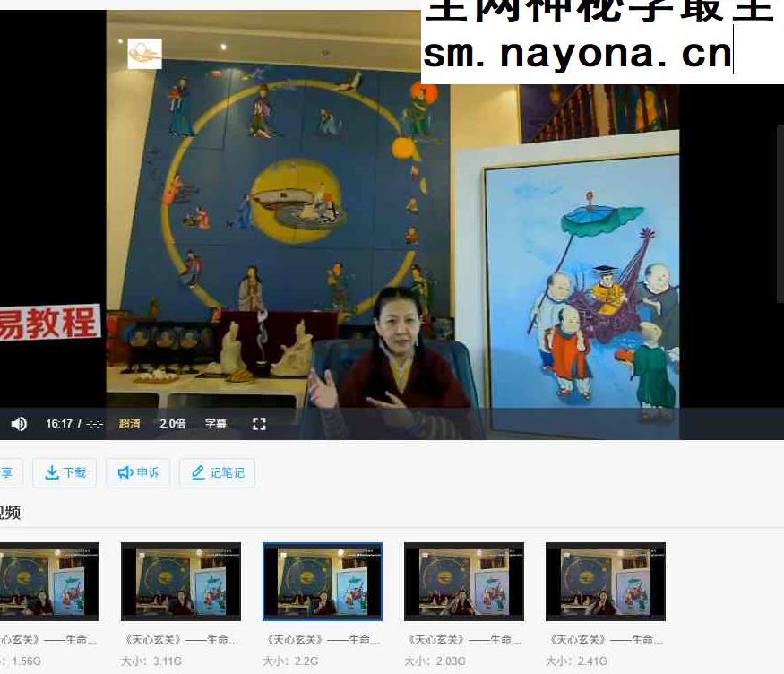Click the video title above 大小: 2.2G
784x674 pixels.
coord(323,640)
